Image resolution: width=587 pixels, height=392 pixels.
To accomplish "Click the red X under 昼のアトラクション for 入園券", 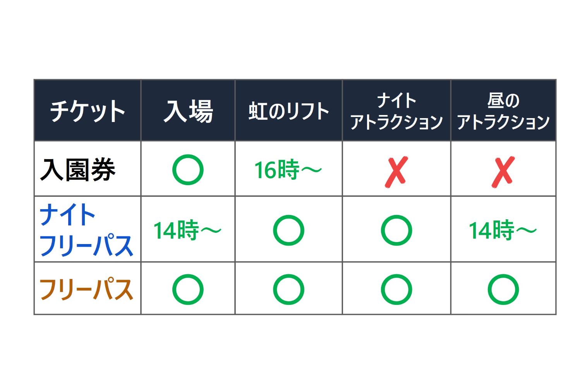I will pyautogui.click(x=503, y=172).
